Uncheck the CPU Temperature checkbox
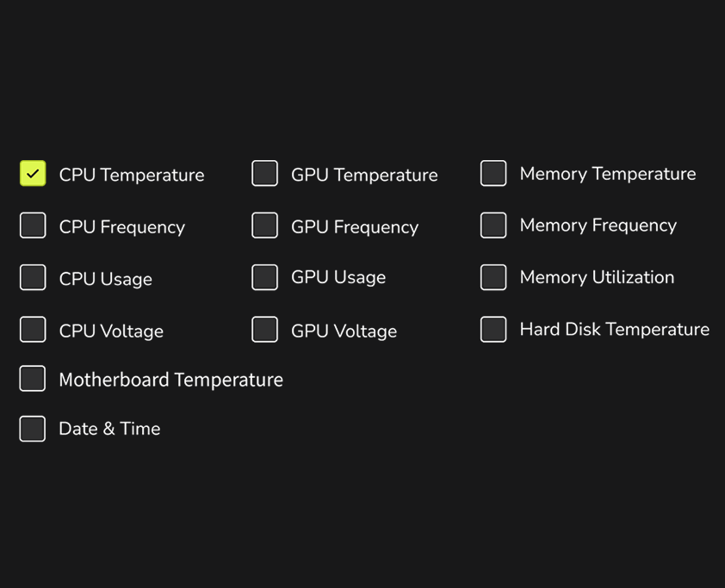 (x=33, y=174)
